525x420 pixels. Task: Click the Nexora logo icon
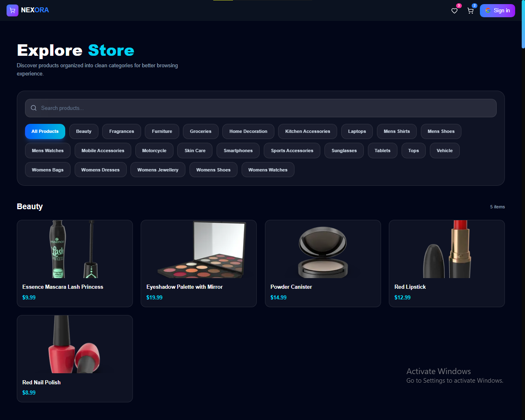12,10
